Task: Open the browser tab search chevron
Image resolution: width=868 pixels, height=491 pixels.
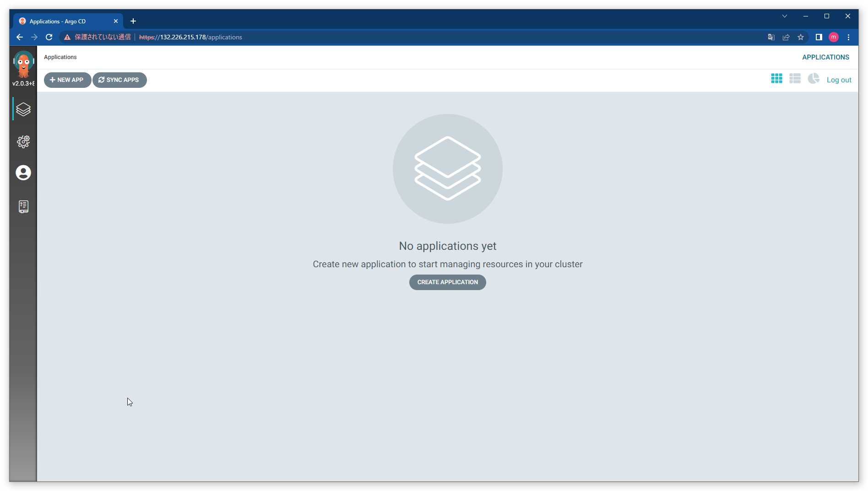Action: 784,16
